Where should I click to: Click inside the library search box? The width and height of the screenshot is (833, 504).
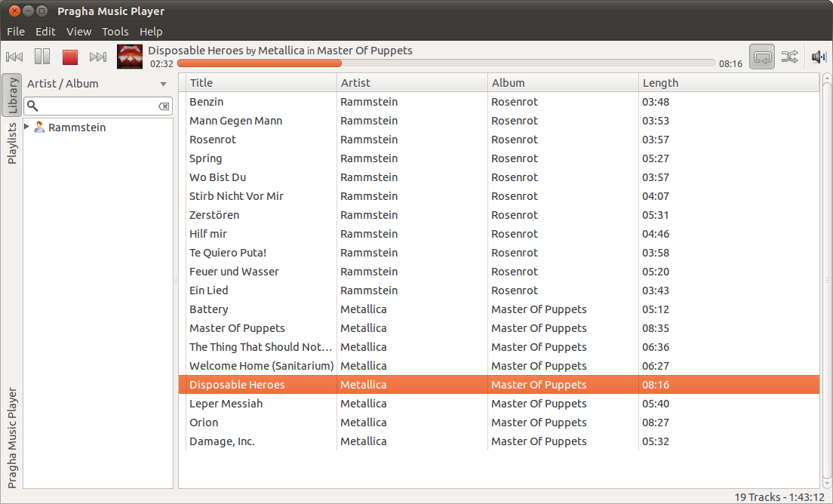point(94,106)
